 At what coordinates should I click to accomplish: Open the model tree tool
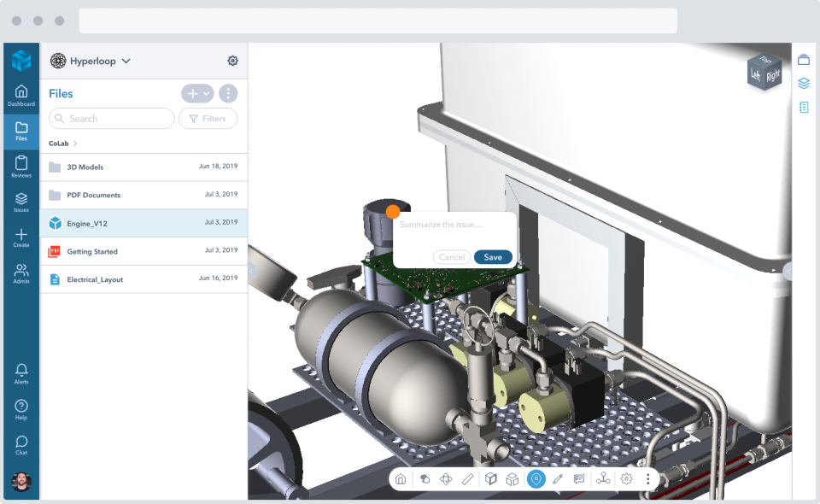(x=603, y=479)
